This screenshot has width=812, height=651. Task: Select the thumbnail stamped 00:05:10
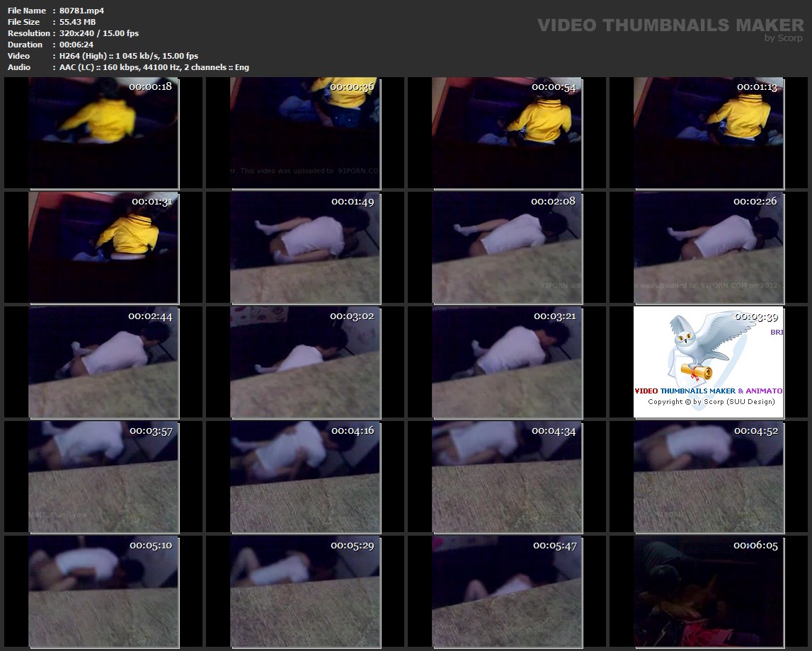[103, 592]
